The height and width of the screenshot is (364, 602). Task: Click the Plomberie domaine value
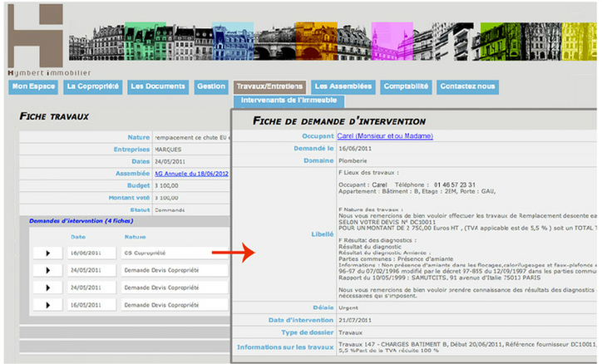click(353, 160)
